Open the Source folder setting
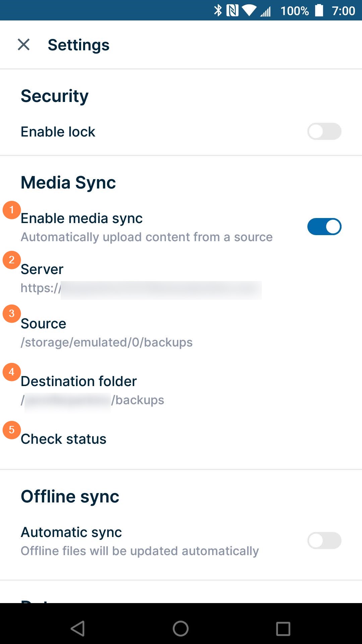362x644 pixels. [44, 324]
